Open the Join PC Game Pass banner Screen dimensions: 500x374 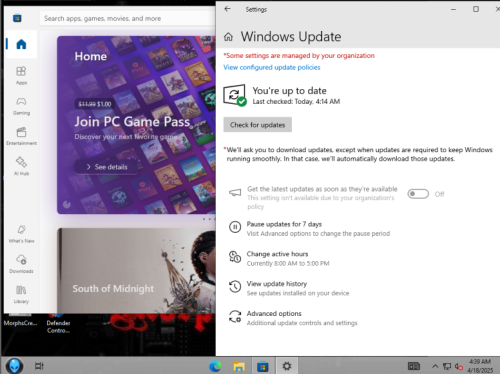[136, 125]
